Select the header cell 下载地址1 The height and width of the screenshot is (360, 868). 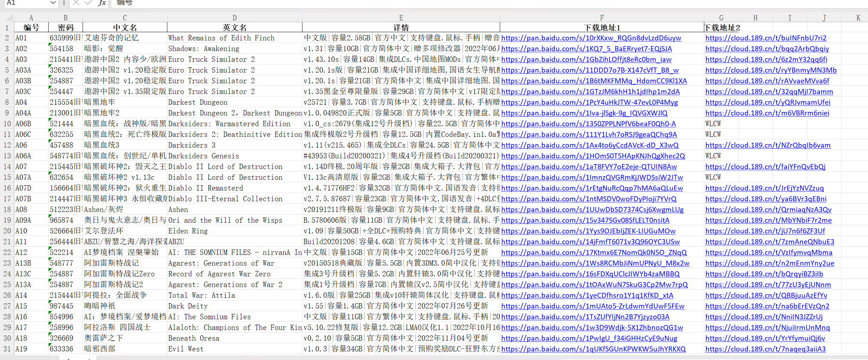coord(602,28)
